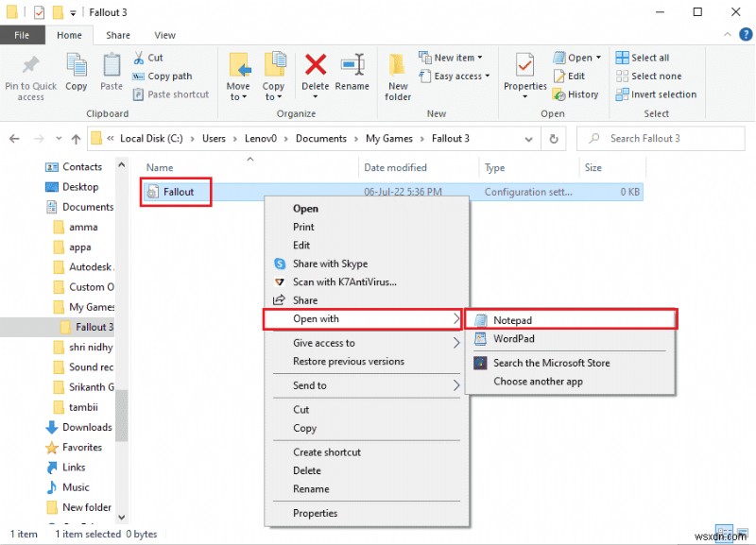Click the Copy to folder icon
This screenshot has height=545, width=756.
[x=274, y=65]
